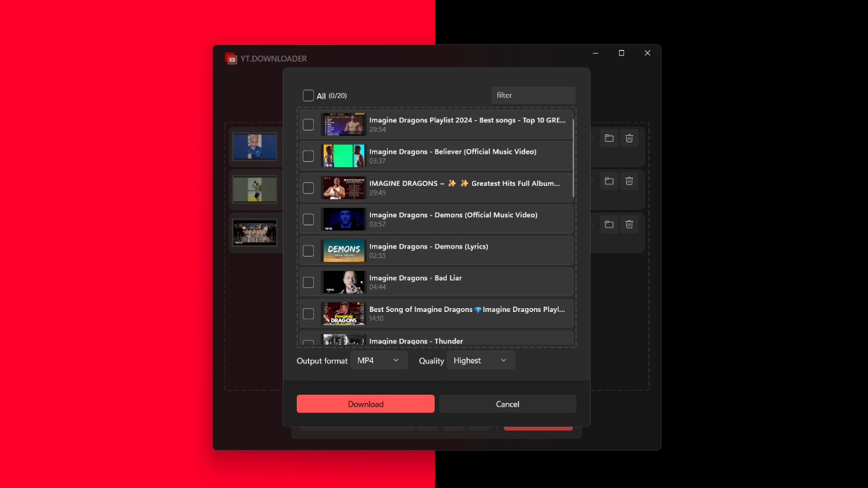
Task: Open the Quality Highest dropdown
Action: 480,360
